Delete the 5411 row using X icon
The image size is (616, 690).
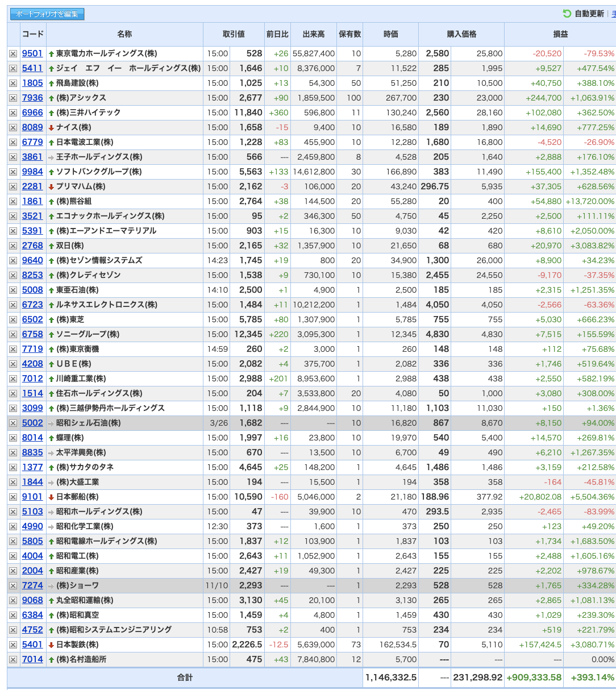coord(13,69)
